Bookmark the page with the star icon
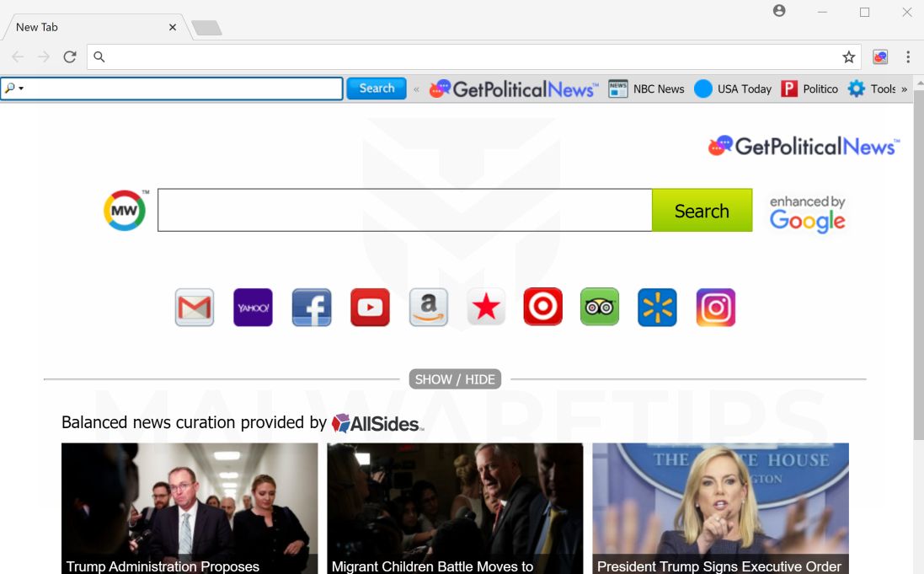Viewport: 924px width, 574px height. tap(848, 56)
